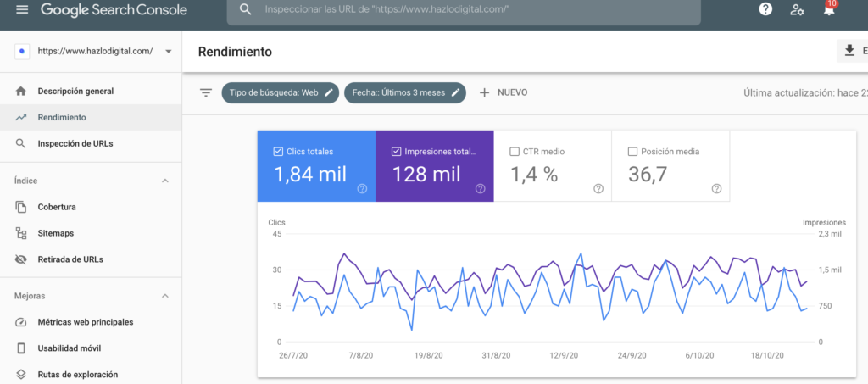The image size is (868, 384).
Task: Go to Descripción general
Action: click(x=75, y=91)
